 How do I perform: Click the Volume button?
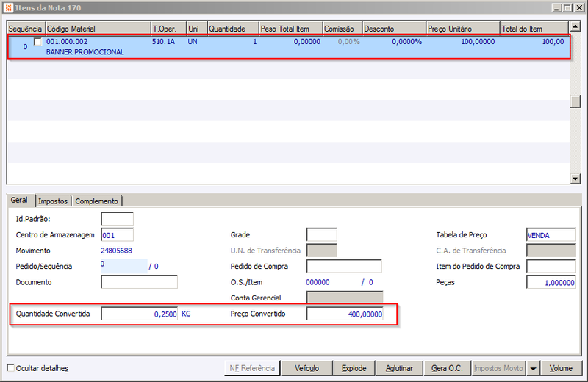tap(561, 368)
